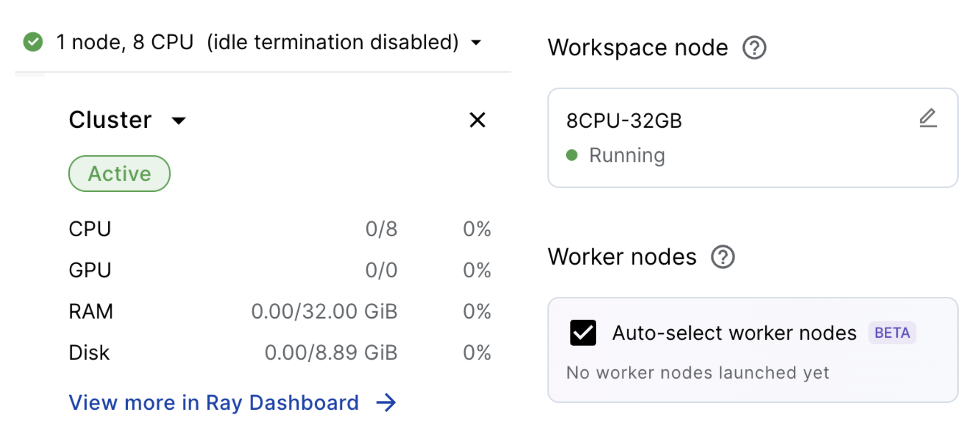980x444 pixels.
Task: Click the BETA badge
Action: tap(892, 333)
